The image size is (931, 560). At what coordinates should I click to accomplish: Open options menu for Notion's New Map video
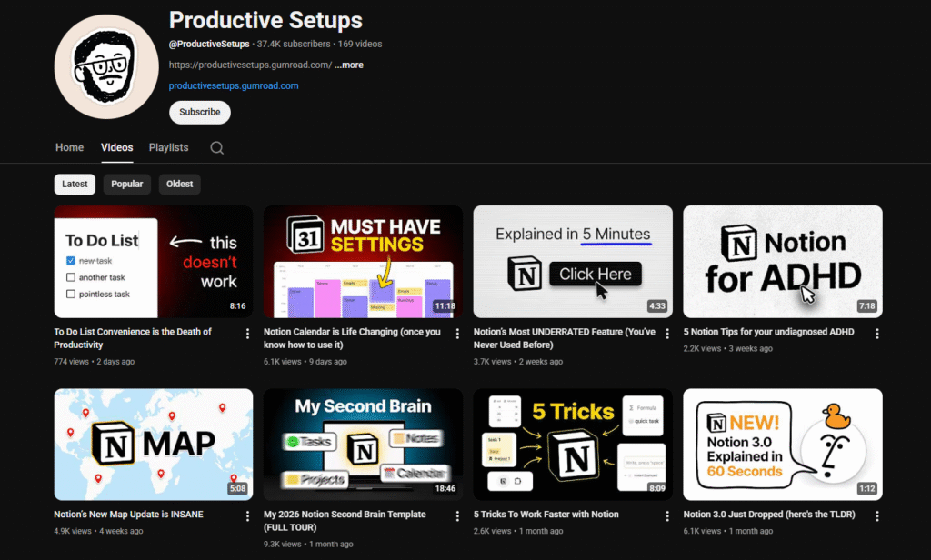click(248, 516)
